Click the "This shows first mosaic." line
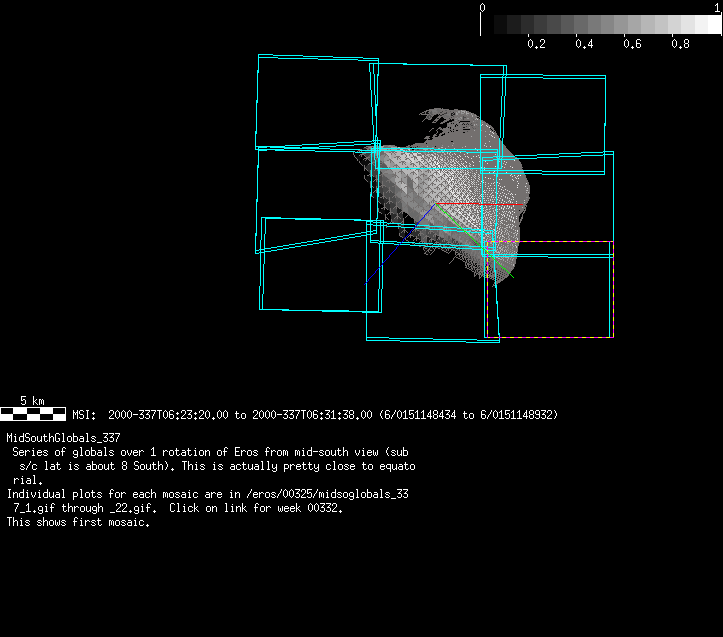Image resolution: width=723 pixels, height=637 pixels. click(78, 522)
